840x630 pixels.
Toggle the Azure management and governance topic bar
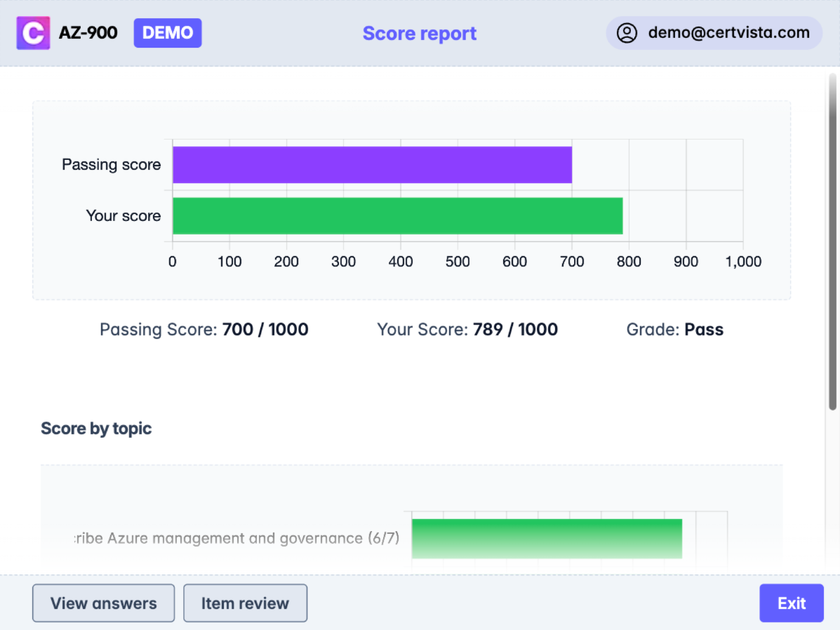coord(546,539)
